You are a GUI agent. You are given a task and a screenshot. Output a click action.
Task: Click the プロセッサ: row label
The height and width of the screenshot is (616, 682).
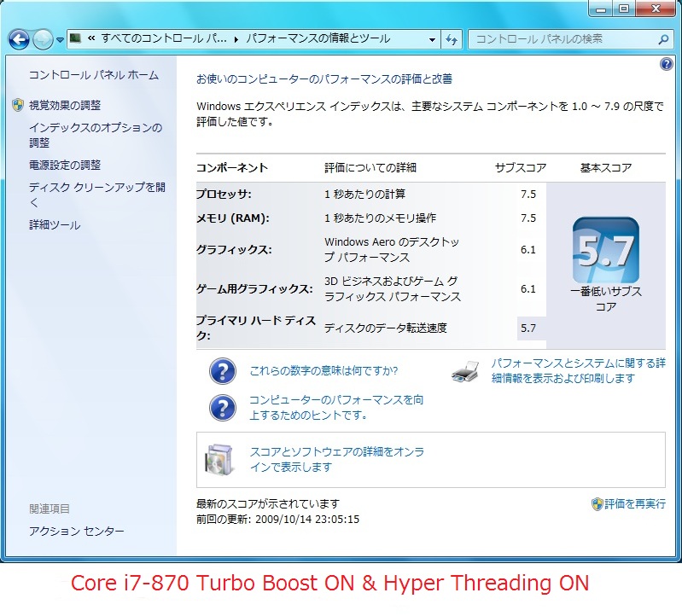pyautogui.click(x=224, y=194)
